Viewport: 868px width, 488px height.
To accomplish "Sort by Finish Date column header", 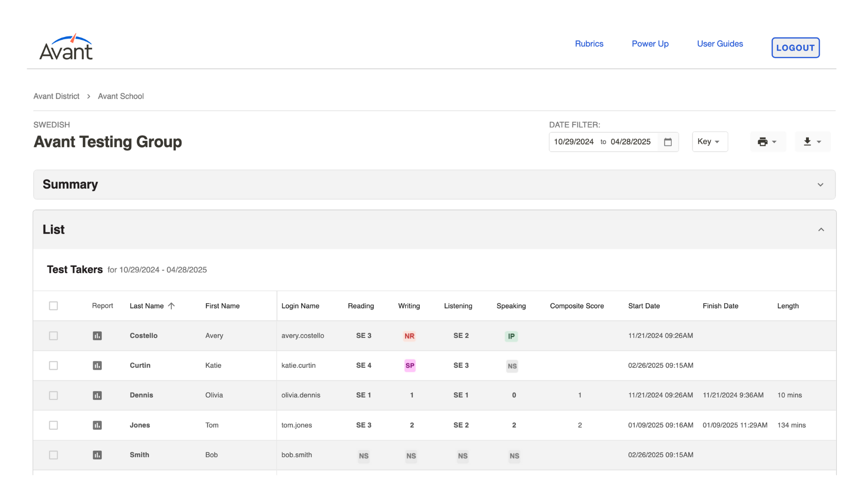I will pyautogui.click(x=720, y=306).
